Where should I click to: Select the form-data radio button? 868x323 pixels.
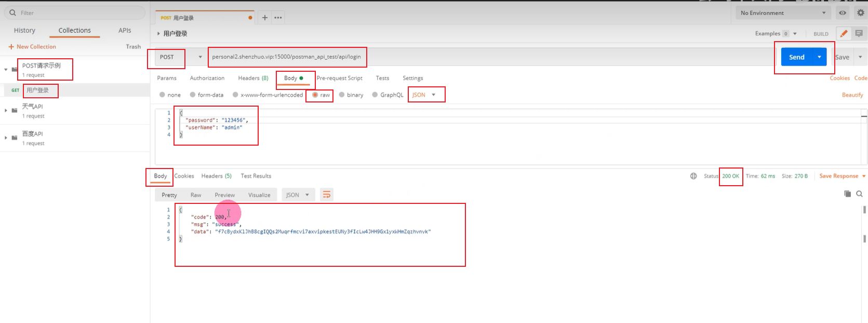pos(193,95)
